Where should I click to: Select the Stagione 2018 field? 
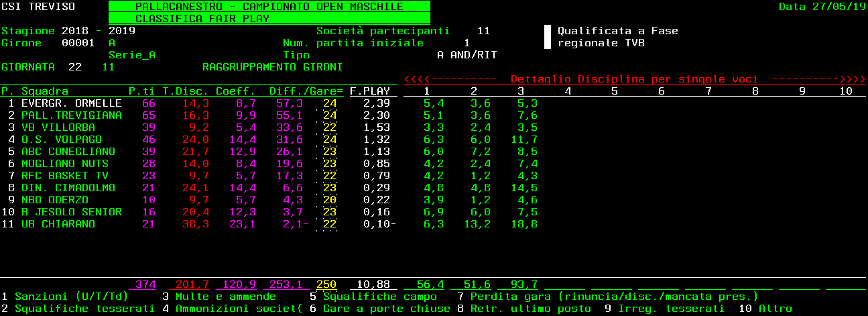click(74, 31)
